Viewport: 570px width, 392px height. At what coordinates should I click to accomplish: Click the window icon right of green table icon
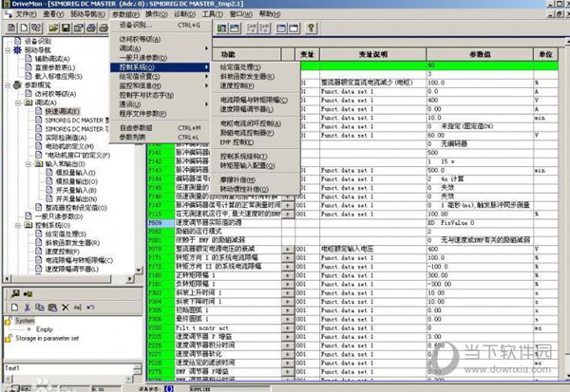[x=235, y=28]
